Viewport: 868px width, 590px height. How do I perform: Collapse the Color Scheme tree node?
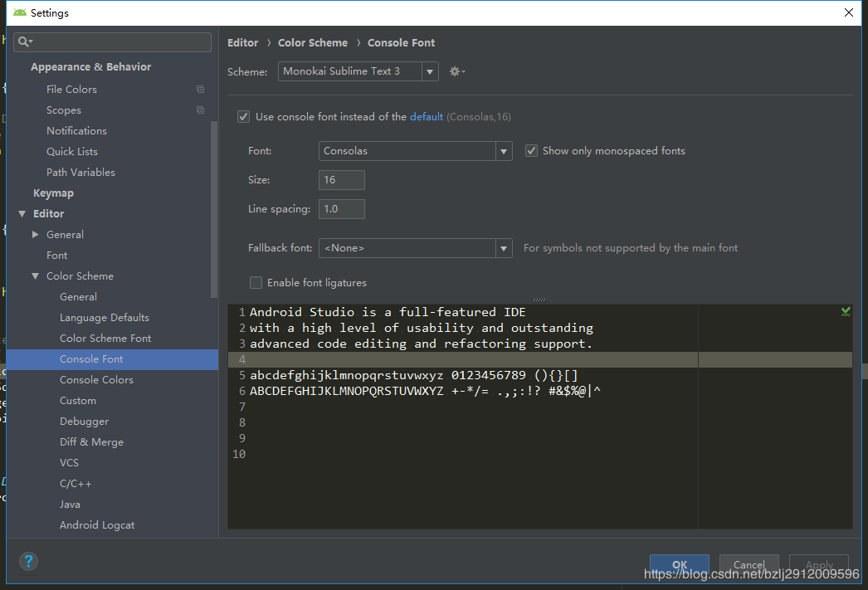pos(36,276)
